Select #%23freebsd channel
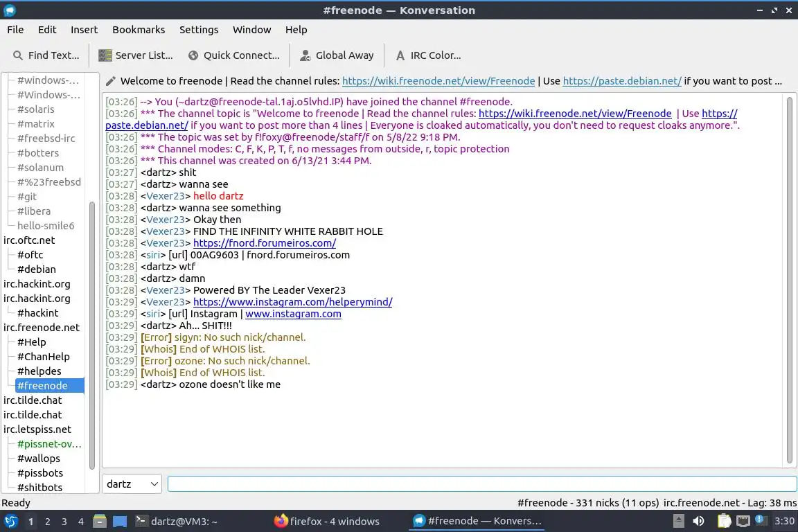The height and width of the screenshot is (532, 798). [49, 181]
